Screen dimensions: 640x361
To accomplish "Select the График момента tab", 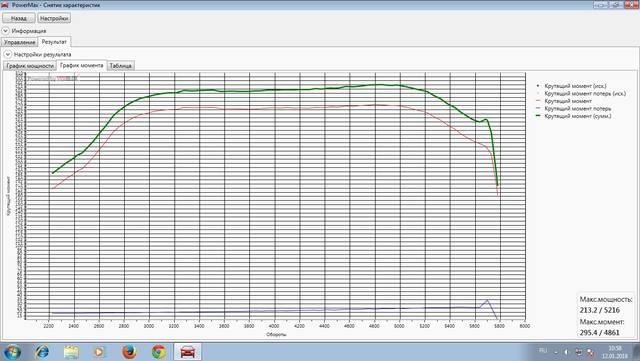I will point(82,65).
